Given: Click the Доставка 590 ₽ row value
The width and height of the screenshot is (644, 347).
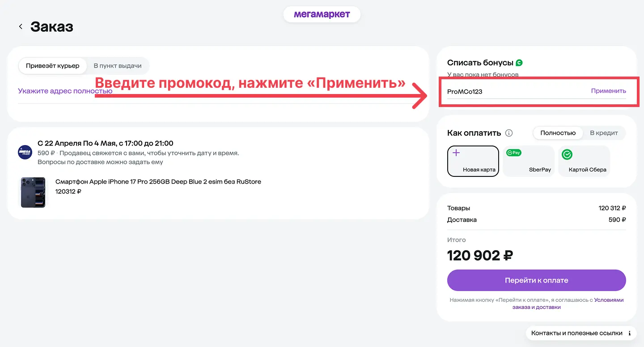Looking at the screenshot, I should coord(617,220).
